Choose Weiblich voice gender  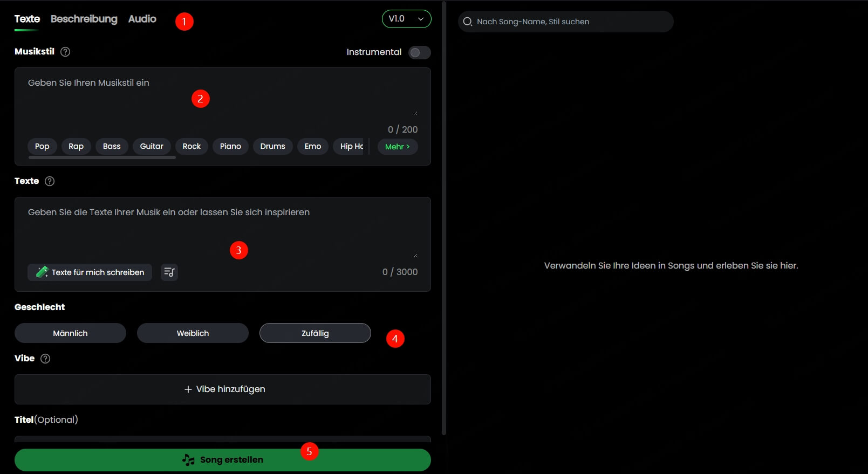[x=193, y=333]
